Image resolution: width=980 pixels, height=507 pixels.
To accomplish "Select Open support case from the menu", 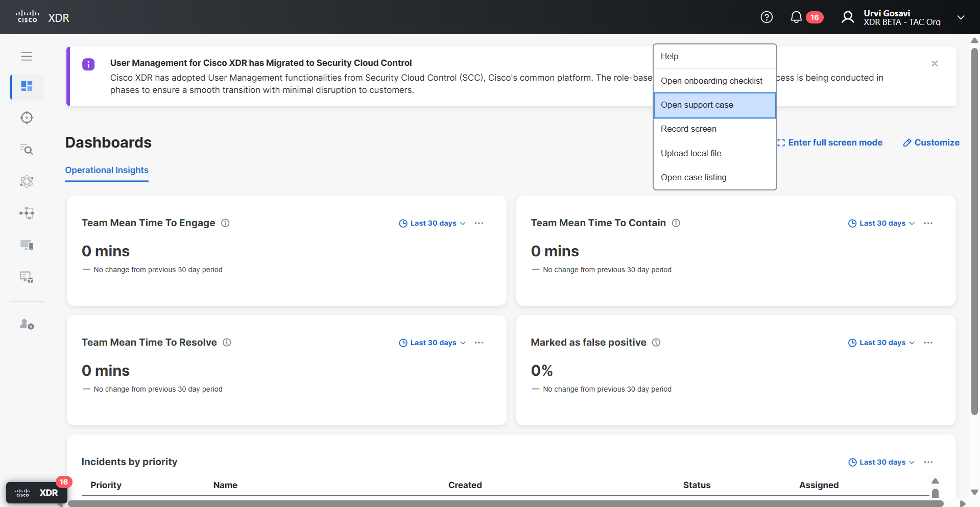I will (x=697, y=105).
